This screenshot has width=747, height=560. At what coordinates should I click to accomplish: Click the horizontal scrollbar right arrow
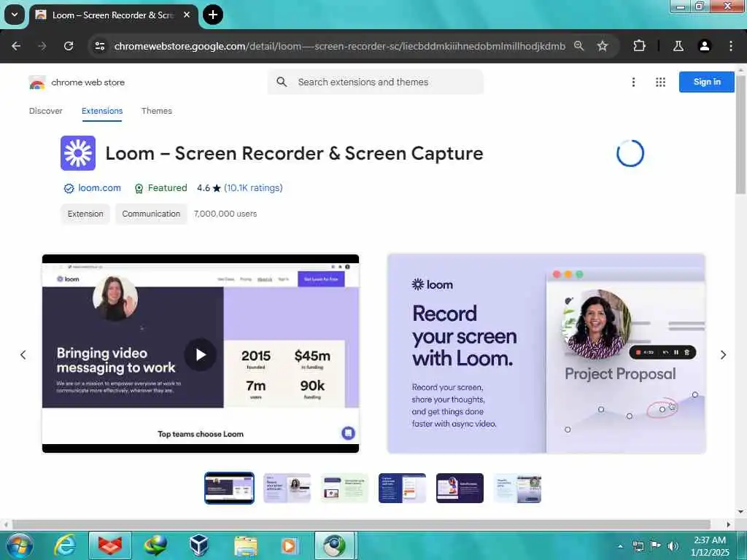(729, 524)
